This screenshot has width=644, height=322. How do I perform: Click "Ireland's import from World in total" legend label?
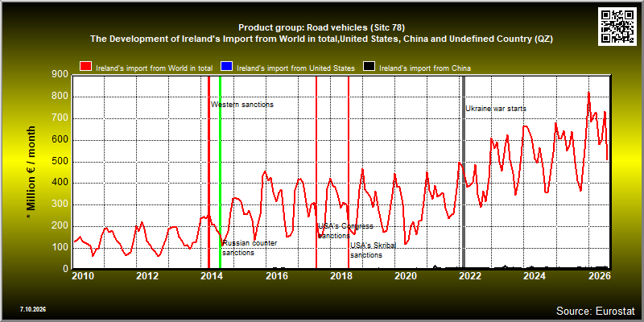154,68
